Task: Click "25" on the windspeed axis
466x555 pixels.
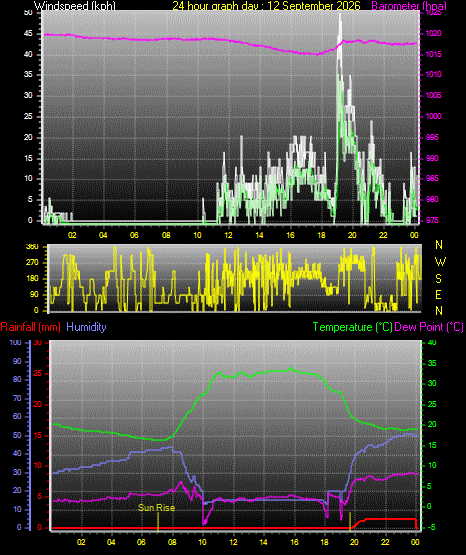Action: pos(28,116)
